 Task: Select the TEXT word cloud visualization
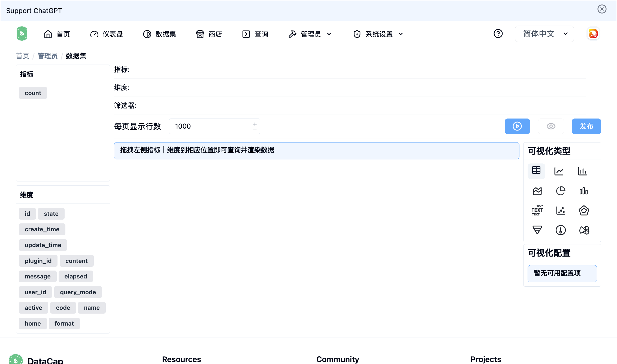(x=537, y=211)
